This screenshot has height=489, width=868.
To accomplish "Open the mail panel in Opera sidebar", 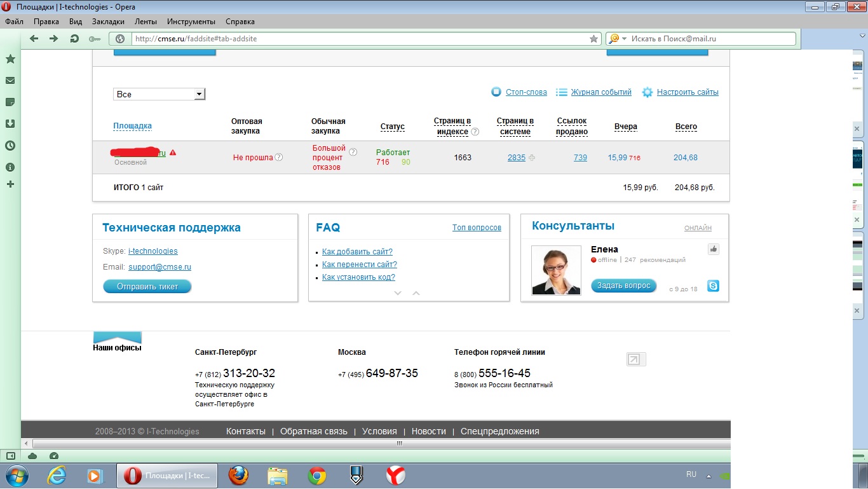I will tap(10, 81).
